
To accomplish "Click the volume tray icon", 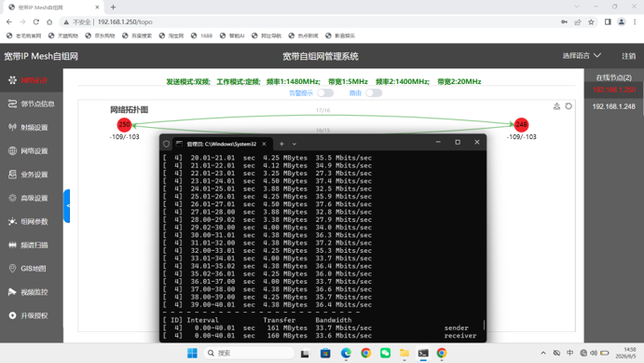I will 594,353.
